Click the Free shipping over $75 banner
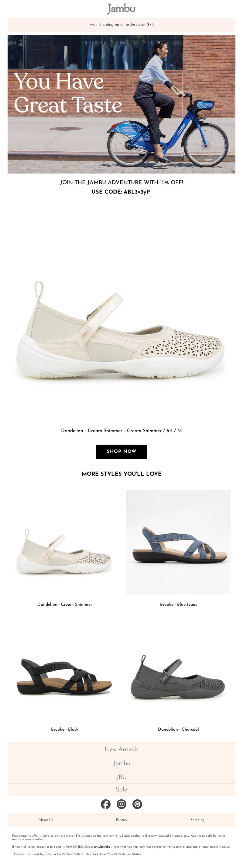This screenshot has height=868, width=243. pos(122,25)
